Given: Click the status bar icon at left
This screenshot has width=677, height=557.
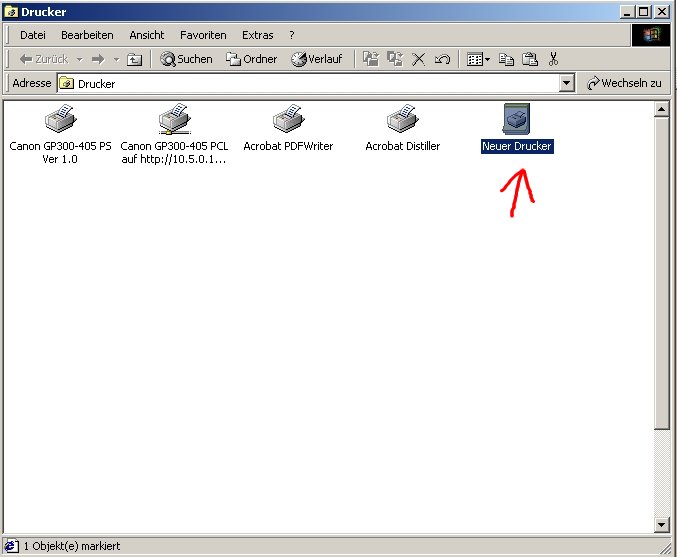Looking at the screenshot, I should coord(11,546).
